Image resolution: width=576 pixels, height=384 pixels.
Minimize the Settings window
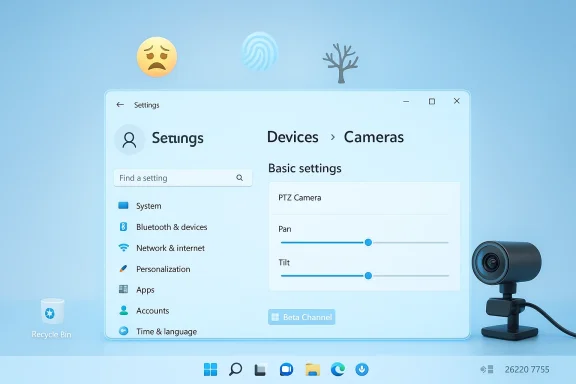(x=406, y=101)
